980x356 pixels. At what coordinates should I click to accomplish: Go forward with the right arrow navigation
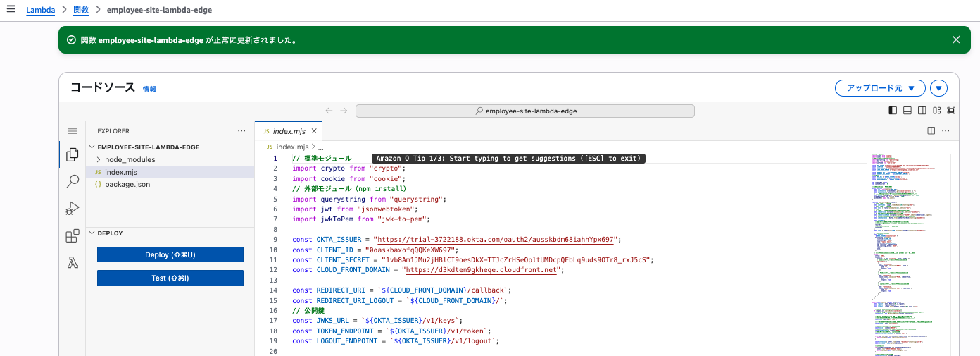pyautogui.click(x=344, y=111)
